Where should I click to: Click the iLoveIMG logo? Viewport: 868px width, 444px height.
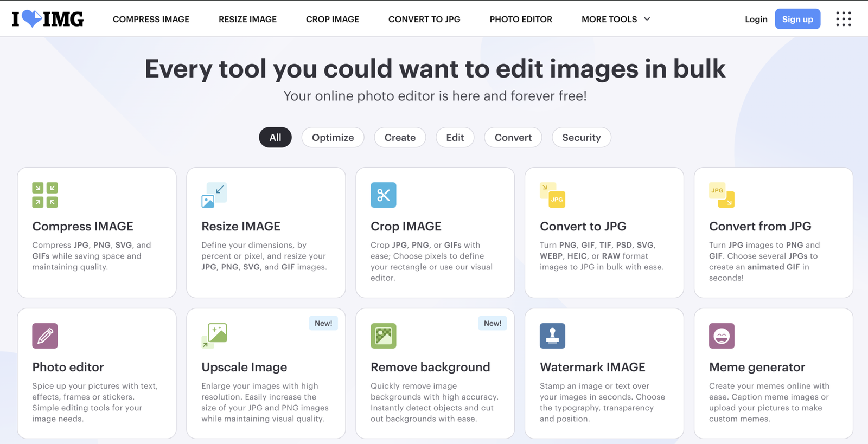pos(48,19)
